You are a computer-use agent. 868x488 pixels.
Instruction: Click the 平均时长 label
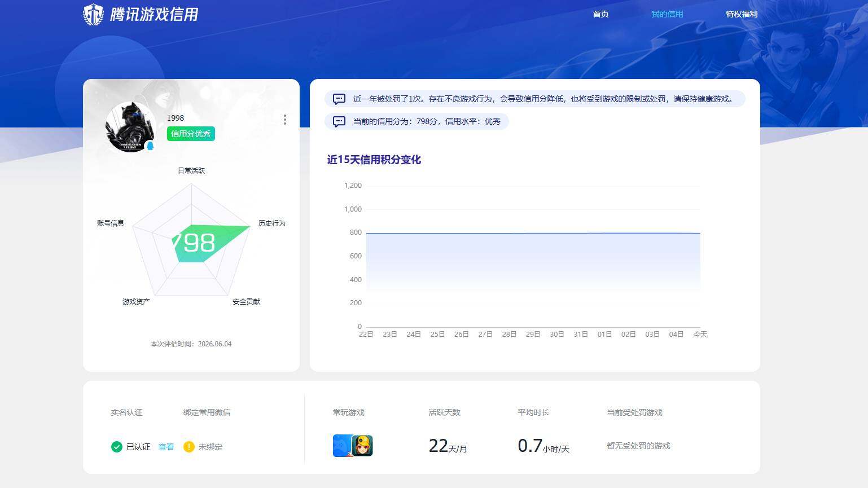533,412
